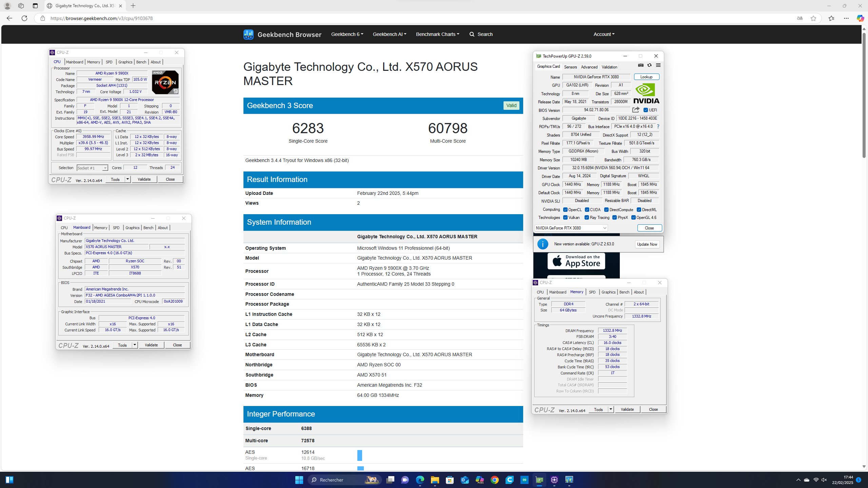Viewport: 868px width, 488px height.
Task: Click the Bus Interface question mark icon
Action: (658, 126)
